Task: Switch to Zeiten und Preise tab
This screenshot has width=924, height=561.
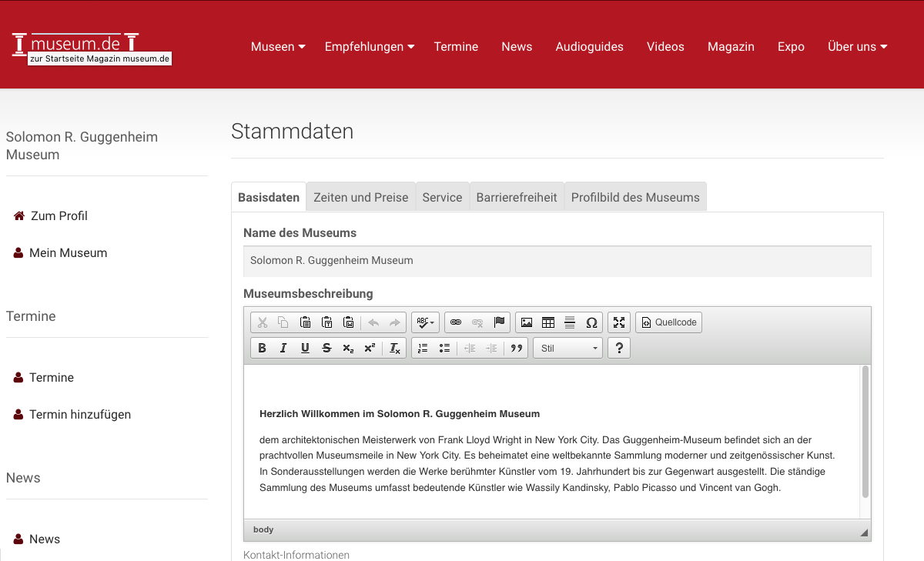Action: click(x=361, y=197)
